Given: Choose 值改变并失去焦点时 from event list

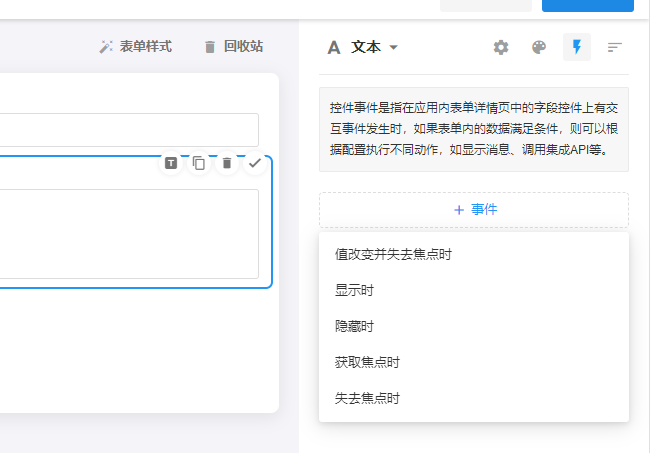Looking at the screenshot, I should pos(393,254).
